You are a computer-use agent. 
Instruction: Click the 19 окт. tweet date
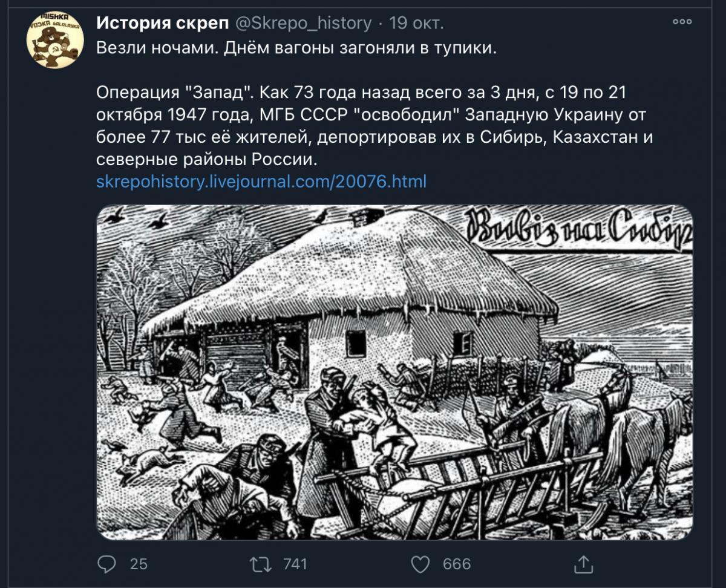coord(416,23)
